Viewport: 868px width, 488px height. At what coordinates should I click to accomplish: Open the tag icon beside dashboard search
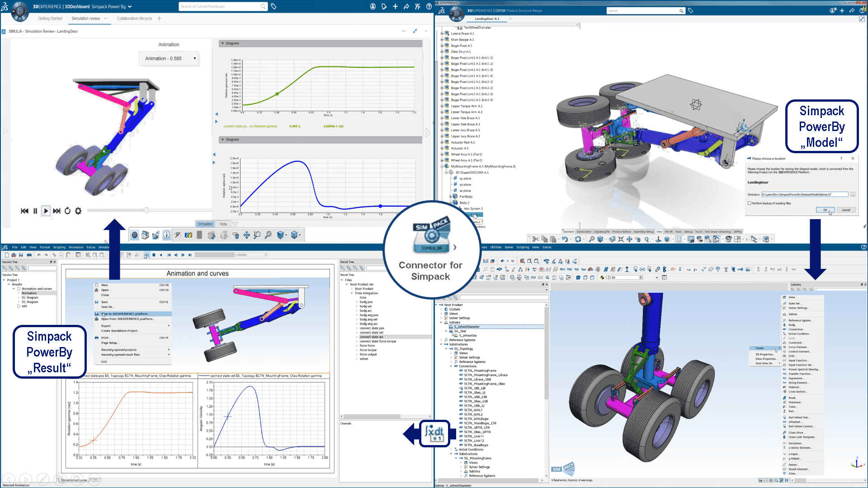point(274,6)
